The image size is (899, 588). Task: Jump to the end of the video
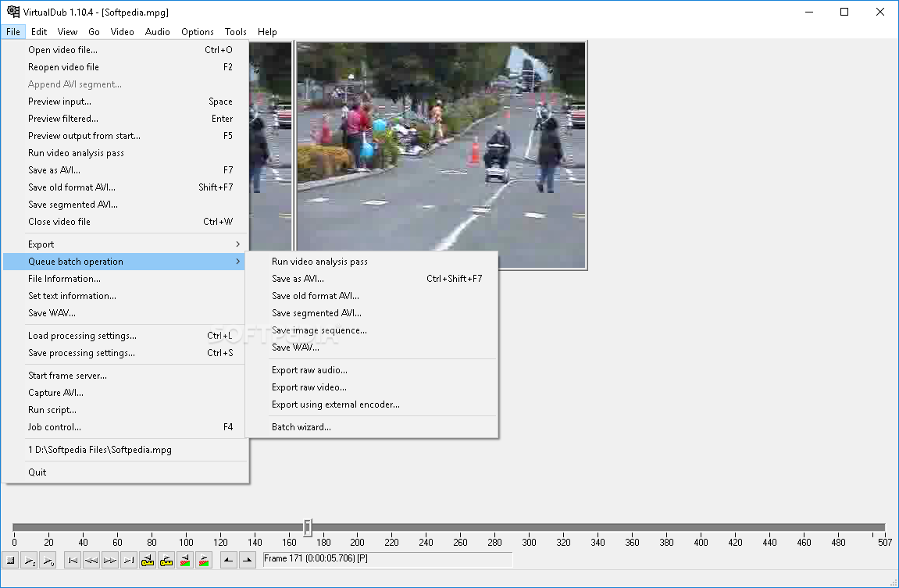(x=129, y=560)
